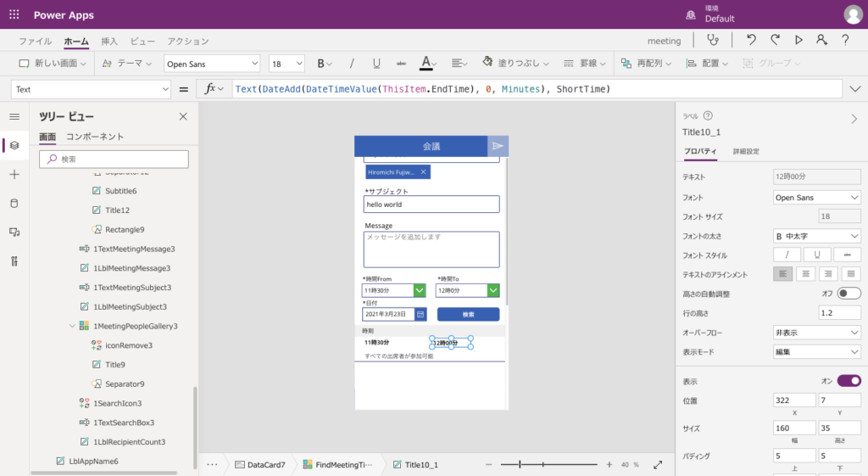This screenshot has height=476, width=868.
Task: Remove the Hiromichi attendee tag
Action: pos(424,171)
